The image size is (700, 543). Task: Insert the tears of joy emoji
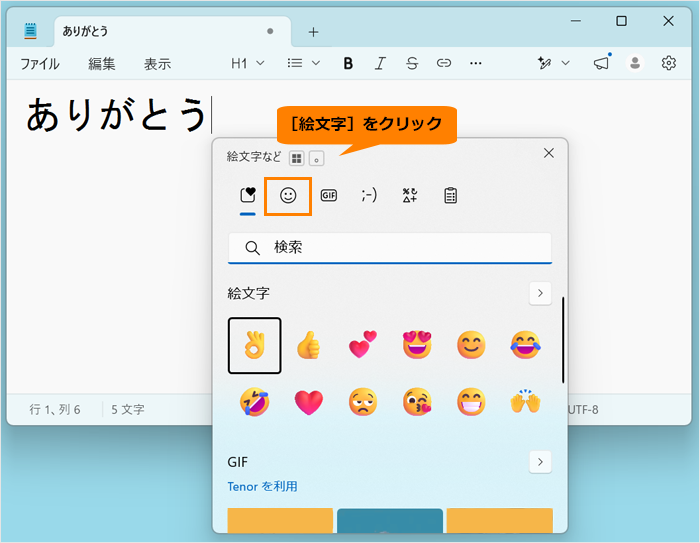tap(525, 345)
